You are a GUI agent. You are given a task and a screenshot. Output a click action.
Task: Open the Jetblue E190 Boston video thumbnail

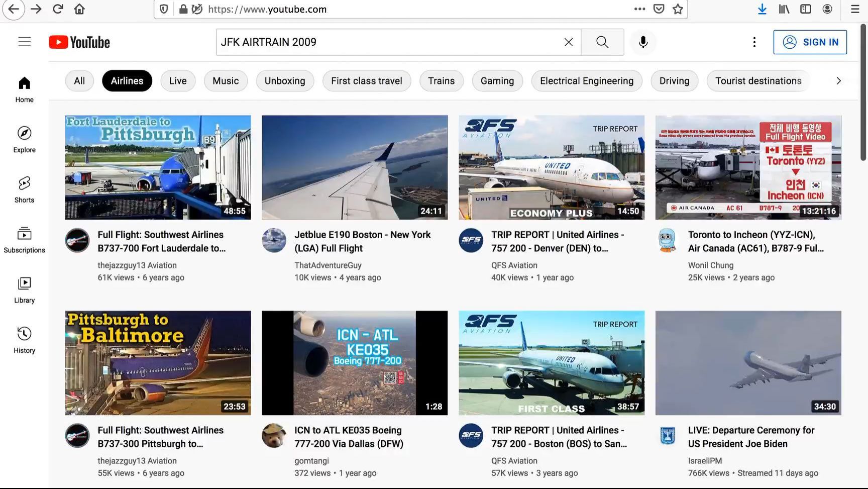[x=355, y=167]
